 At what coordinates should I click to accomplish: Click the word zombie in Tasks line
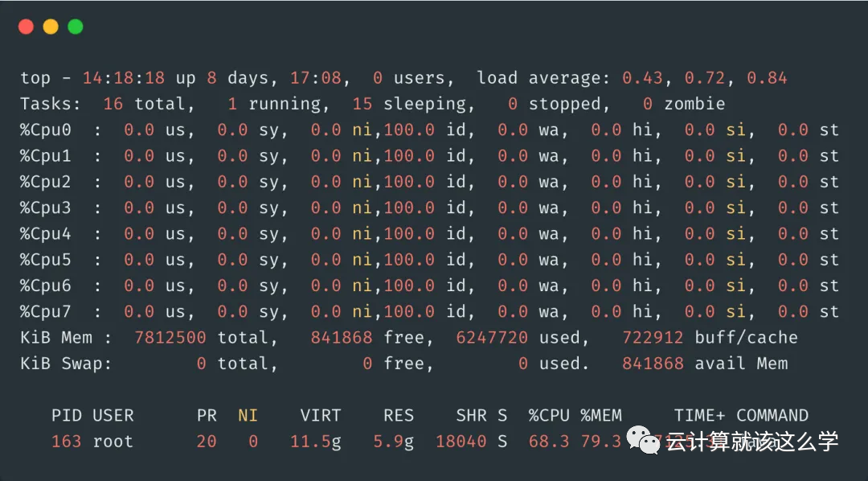click(694, 104)
